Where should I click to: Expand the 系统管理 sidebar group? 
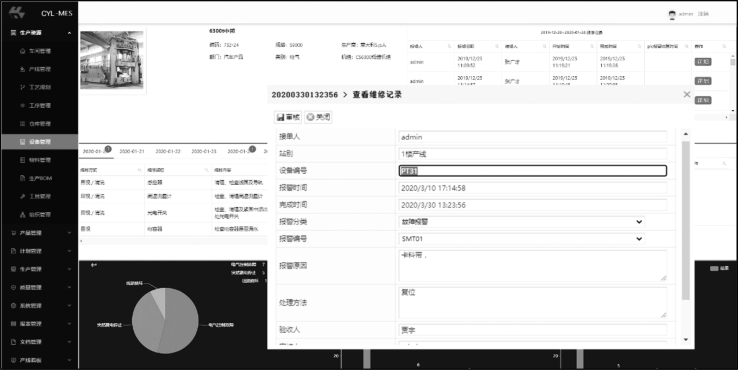69,306
